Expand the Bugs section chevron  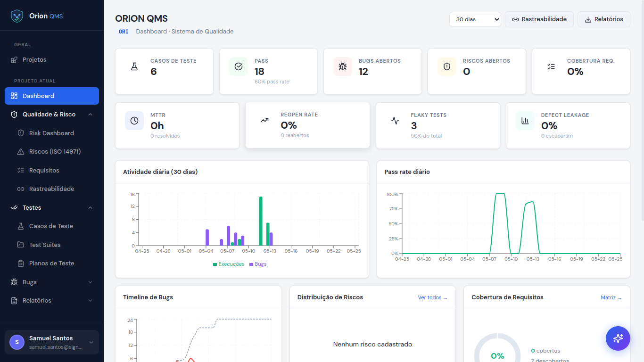point(91,282)
